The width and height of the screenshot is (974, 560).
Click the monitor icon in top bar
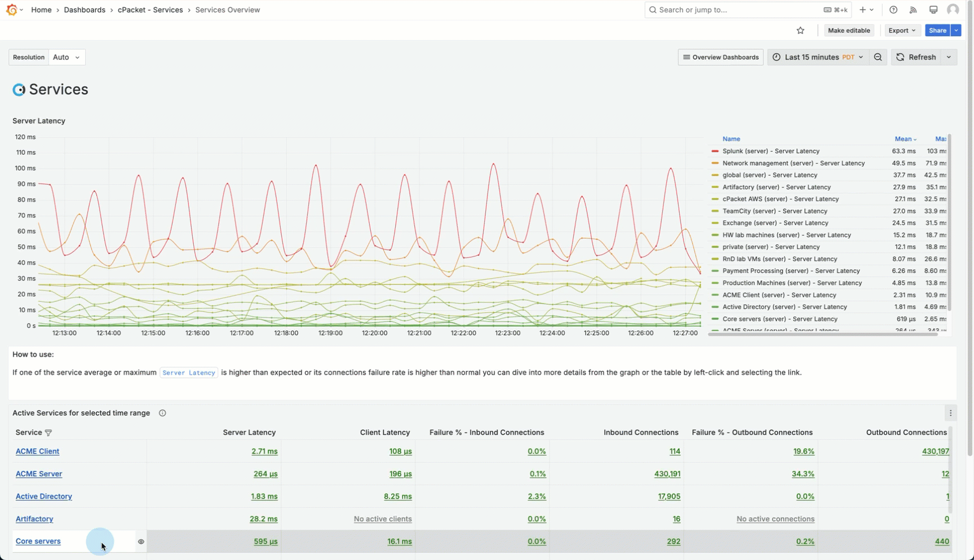[x=933, y=10]
